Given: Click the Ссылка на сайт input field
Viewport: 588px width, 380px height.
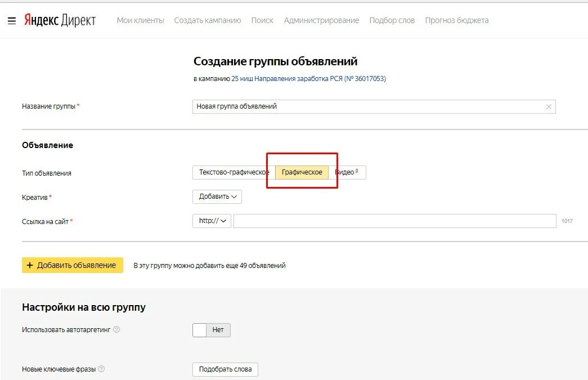Looking at the screenshot, I should tap(394, 221).
